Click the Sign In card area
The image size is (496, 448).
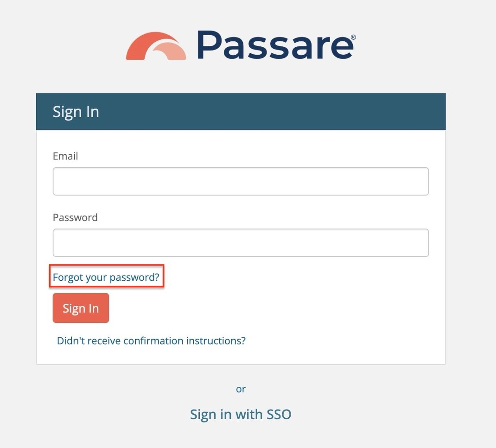[241, 227]
